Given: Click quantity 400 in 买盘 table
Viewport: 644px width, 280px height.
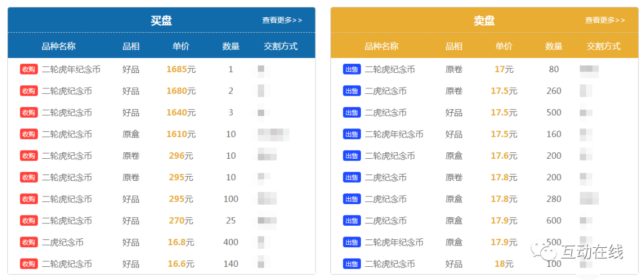Looking at the screenshot, I should (231, 242).
